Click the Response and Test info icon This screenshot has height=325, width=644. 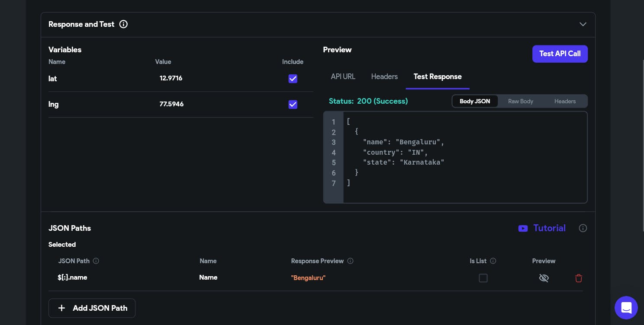(x=123, y=24)
